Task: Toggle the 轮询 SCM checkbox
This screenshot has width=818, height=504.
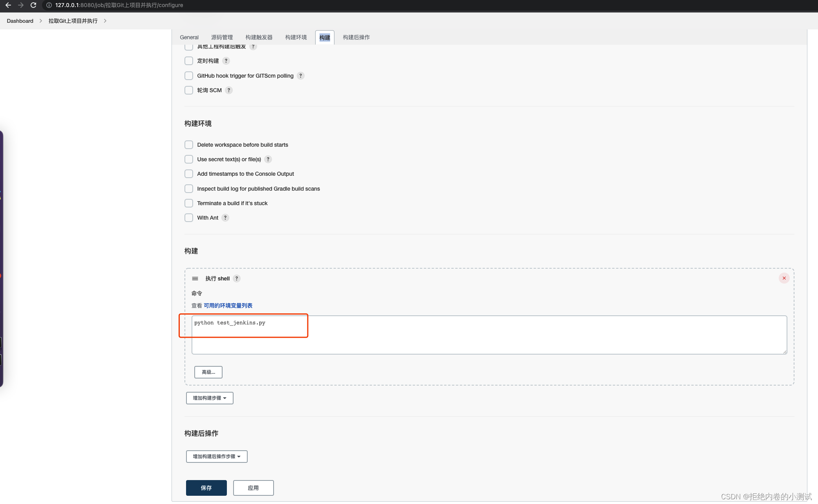Action: (189, 90)
